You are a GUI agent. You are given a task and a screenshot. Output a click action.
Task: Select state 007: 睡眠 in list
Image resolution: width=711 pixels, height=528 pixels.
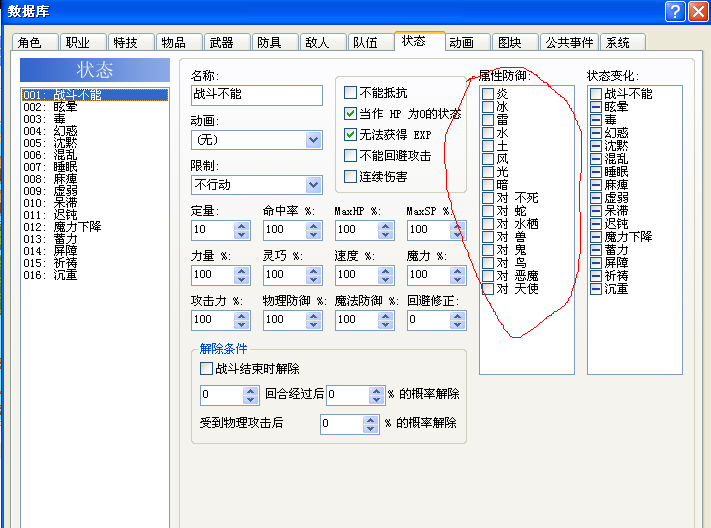tap(95, 167)
